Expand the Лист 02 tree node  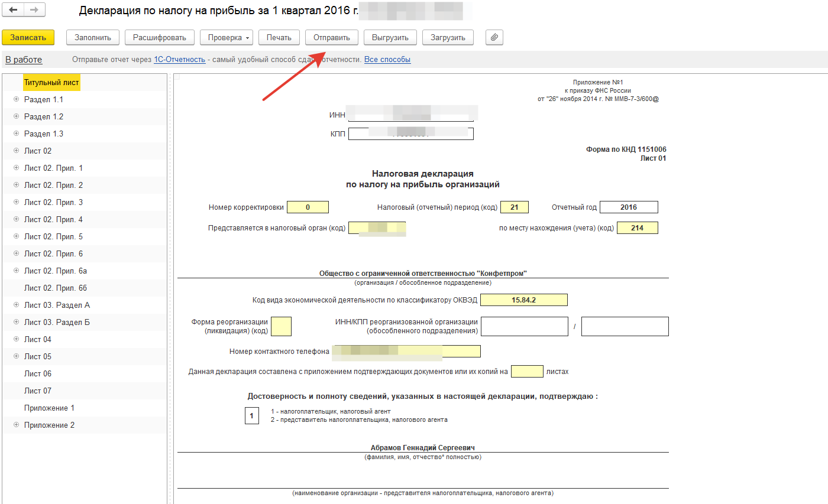point(16,151)
